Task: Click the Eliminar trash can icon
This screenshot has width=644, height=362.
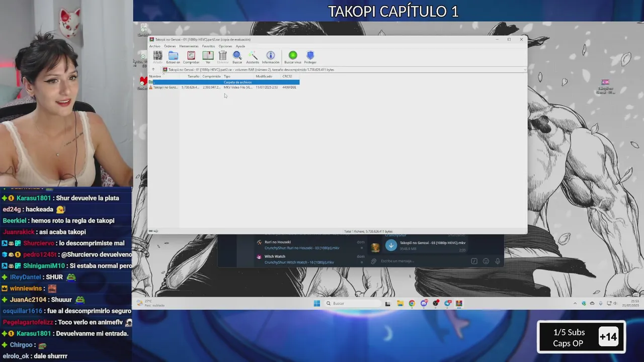Action: [222, 57]
